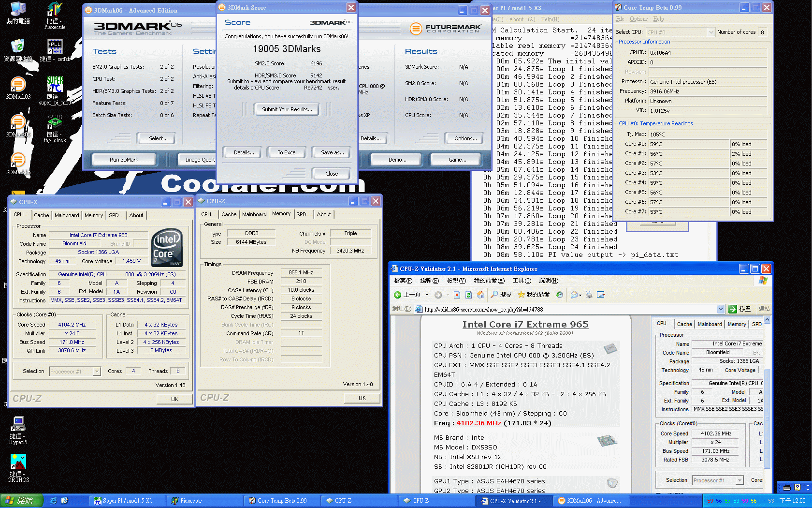The image size is (812, 508).
Task: Click the IE Print icon
Action: click(589, 295)
